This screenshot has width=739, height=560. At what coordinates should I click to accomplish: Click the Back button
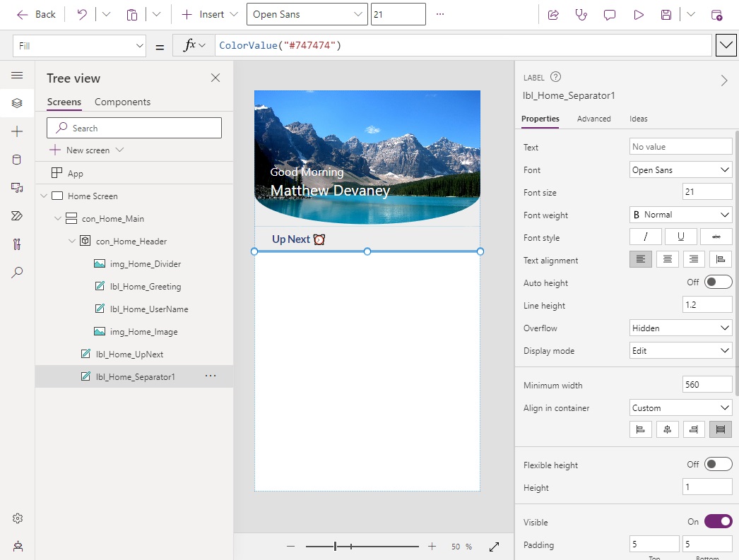(36, 14)
